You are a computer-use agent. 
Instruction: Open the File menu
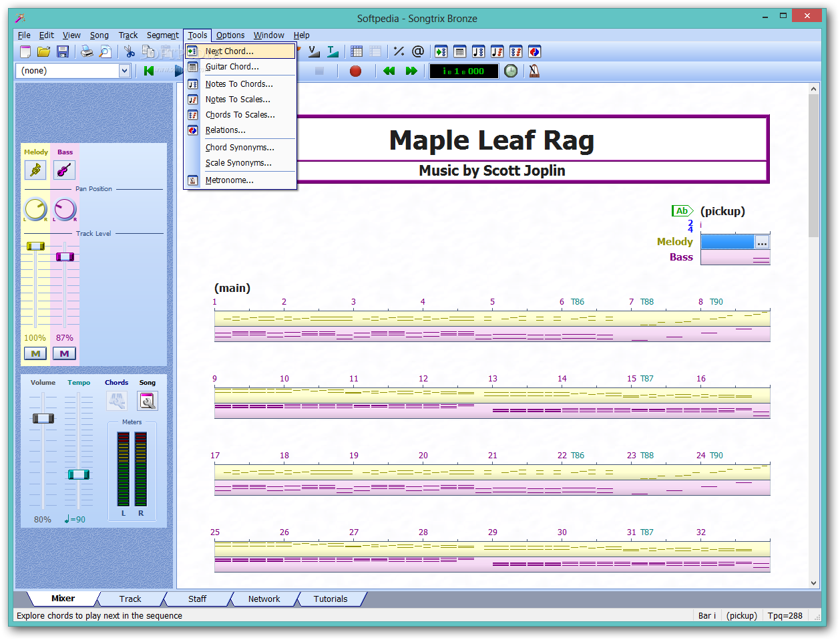tap(24, 35)
